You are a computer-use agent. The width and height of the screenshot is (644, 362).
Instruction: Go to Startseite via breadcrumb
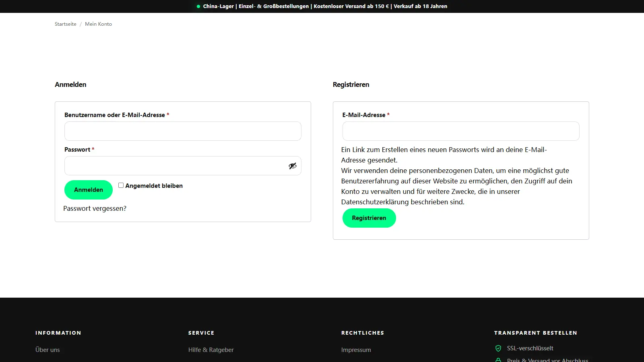[66, 24]
